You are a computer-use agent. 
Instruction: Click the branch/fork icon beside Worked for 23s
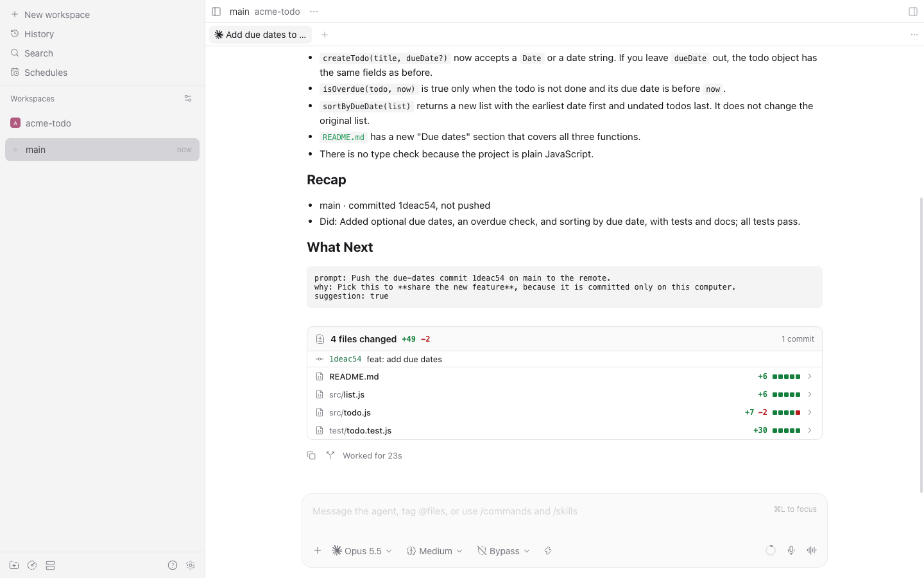[x=330, y=455]
